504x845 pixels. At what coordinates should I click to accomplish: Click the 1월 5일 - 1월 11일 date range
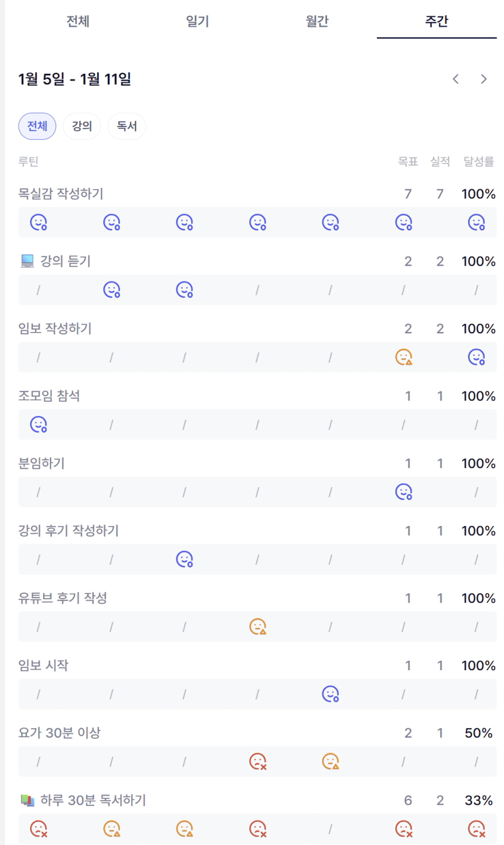click(x=74, y=79)
